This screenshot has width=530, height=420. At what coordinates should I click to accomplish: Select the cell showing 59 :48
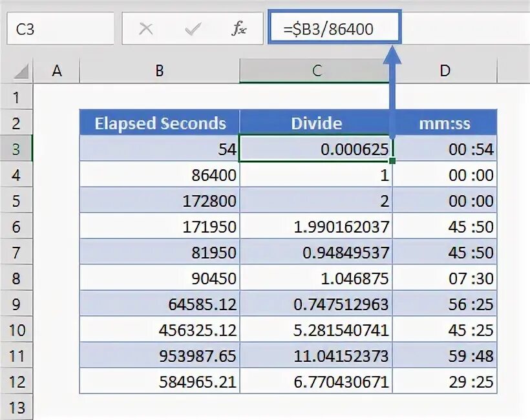tap(445, 355)
